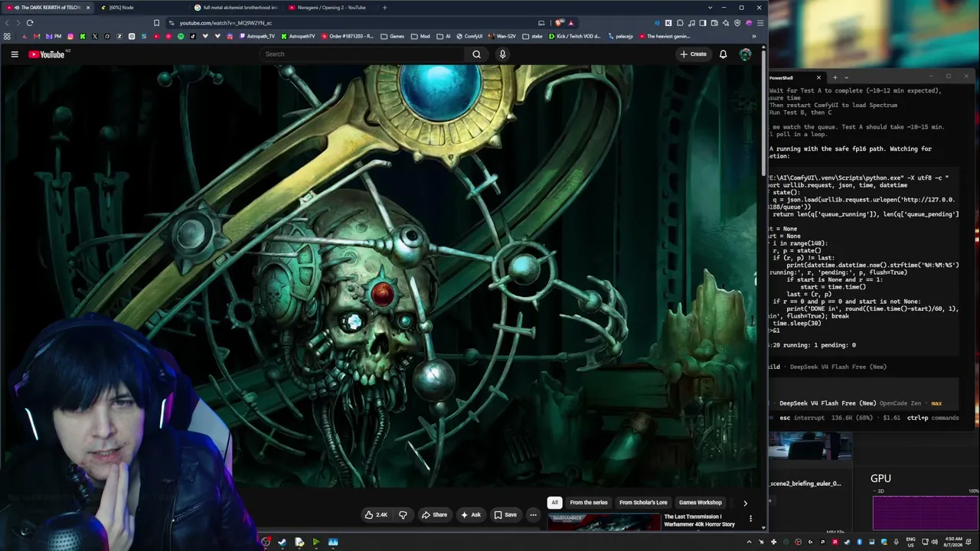Close The DARK REBIRTH browser tab
Screen dimensions: 980x551
click(x=87, y=8)
